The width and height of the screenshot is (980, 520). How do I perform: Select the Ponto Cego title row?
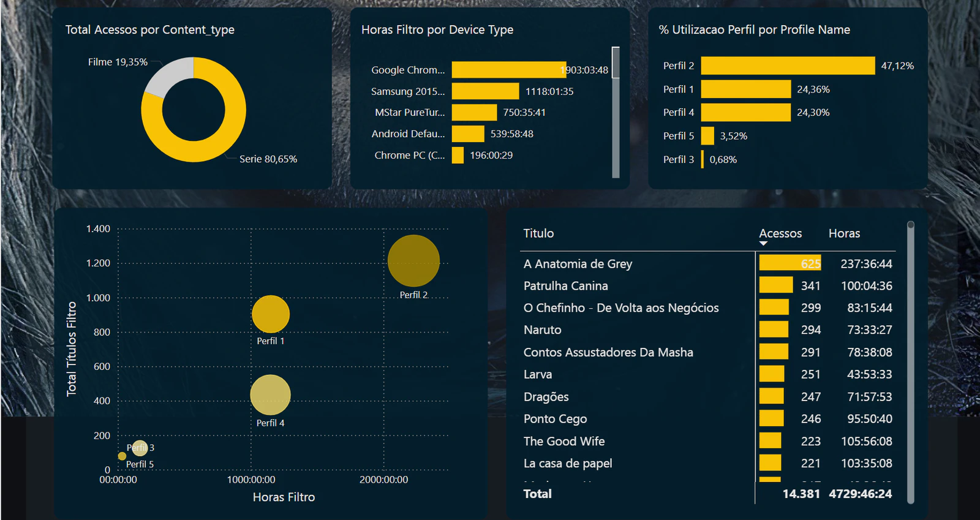point(707,419)
